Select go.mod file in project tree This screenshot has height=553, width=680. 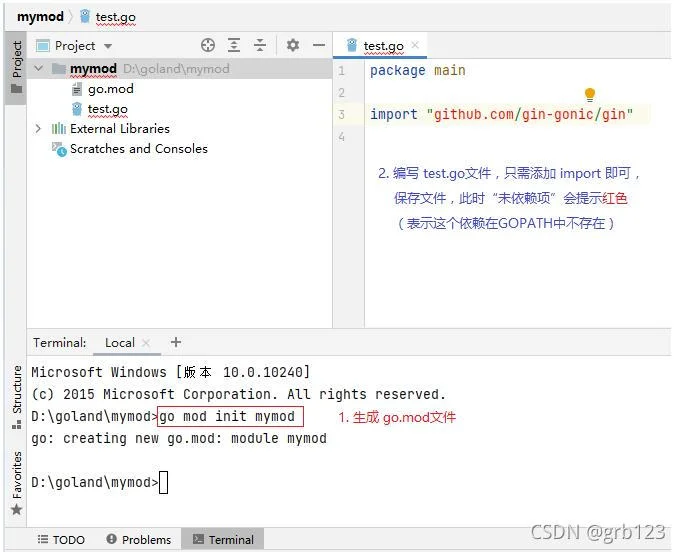111,89
